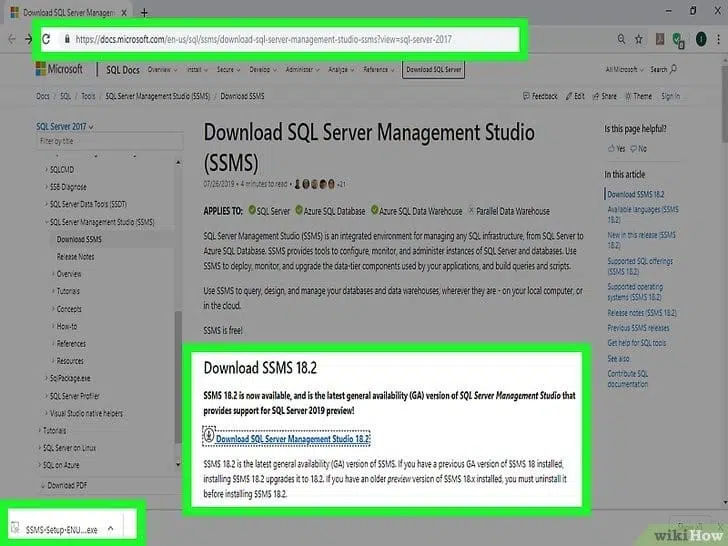Open the Administer menu in navigation bar
Viewport: 728px width, 546px height.
[299, 70]
